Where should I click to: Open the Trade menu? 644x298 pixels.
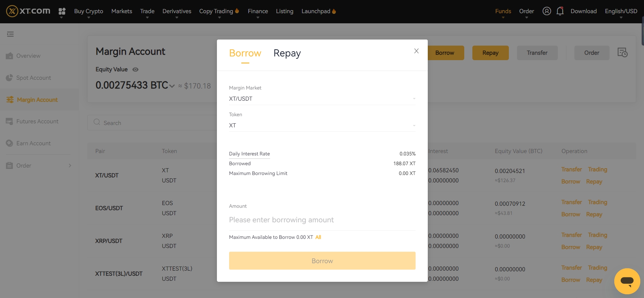(147, 11)
